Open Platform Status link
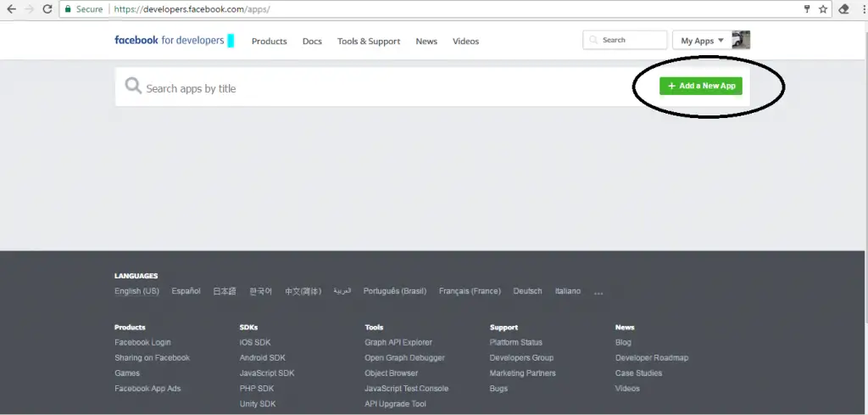 pyautogui.click(x=516, y=342)
